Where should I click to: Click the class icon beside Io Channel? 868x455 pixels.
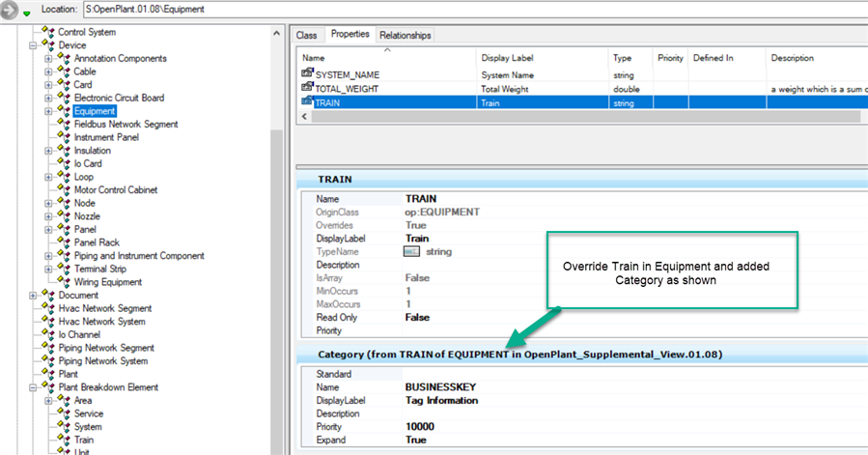pos(48,334)
